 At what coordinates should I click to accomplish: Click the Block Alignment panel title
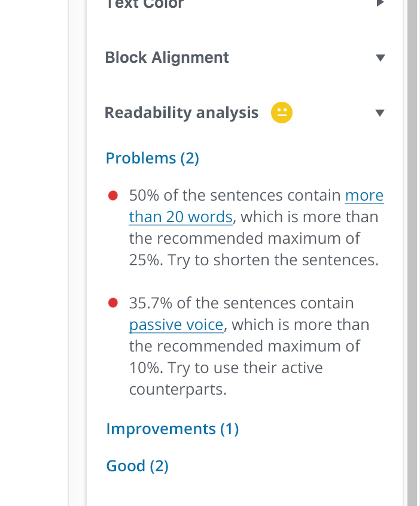point(166,57)
